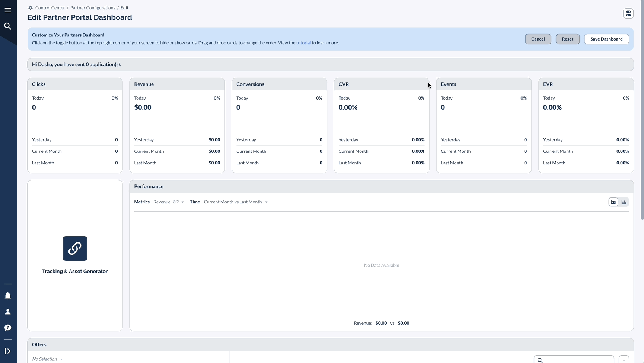The image size is (644, 363).
Task: Toggle cards visibility button at top right
Action: (x=628, y=13)
